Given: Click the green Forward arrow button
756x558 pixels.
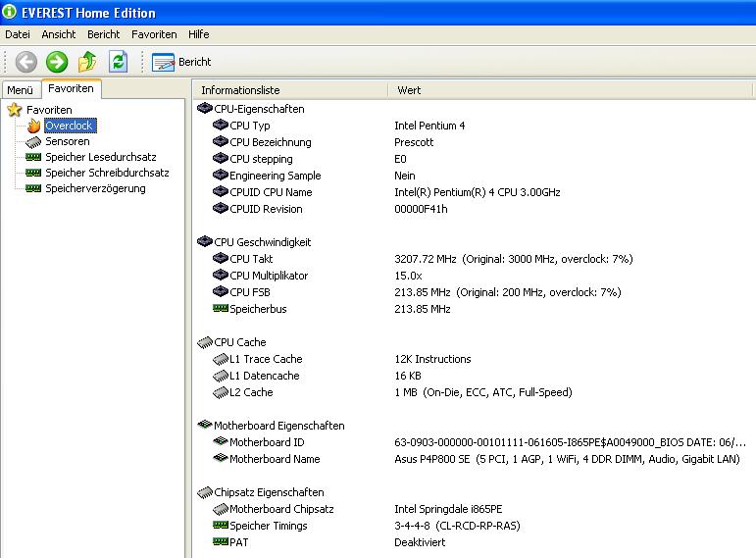Looking at the screenshot, I should 57,62.
